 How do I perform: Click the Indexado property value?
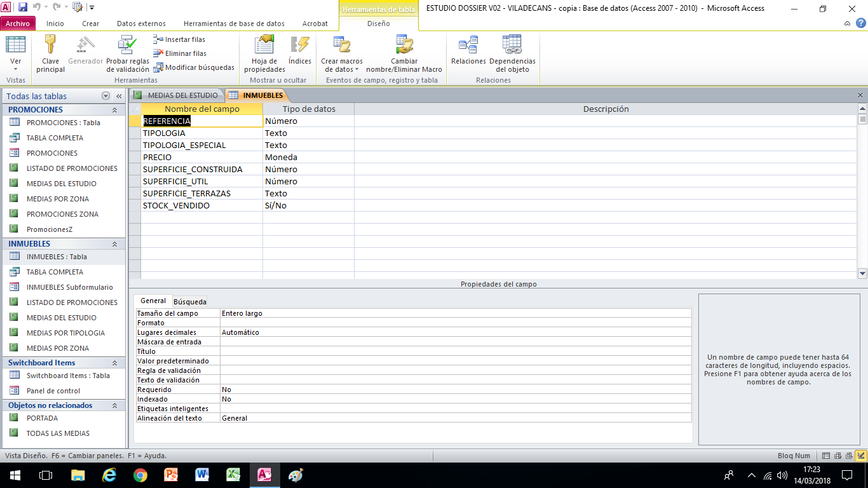click(456, 399)
